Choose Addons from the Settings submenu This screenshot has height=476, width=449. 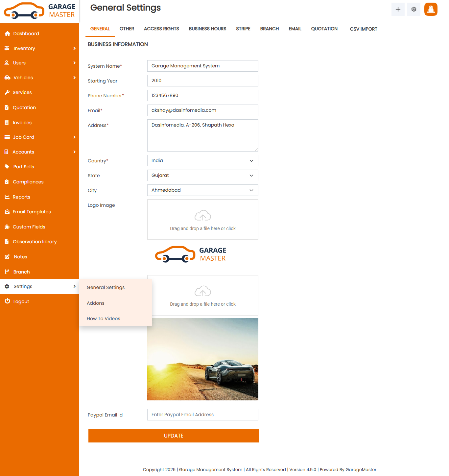pos(95,303)
